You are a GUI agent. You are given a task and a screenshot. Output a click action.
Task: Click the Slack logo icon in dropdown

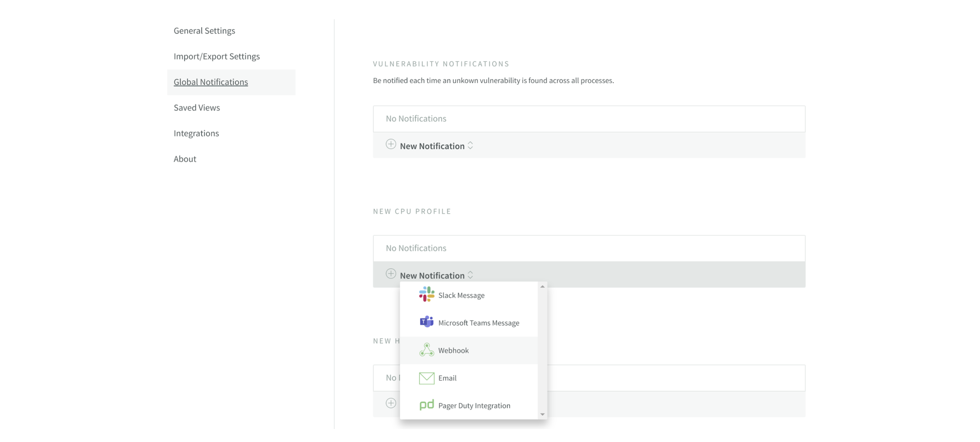pyautogui.click(x=426, y=295)
